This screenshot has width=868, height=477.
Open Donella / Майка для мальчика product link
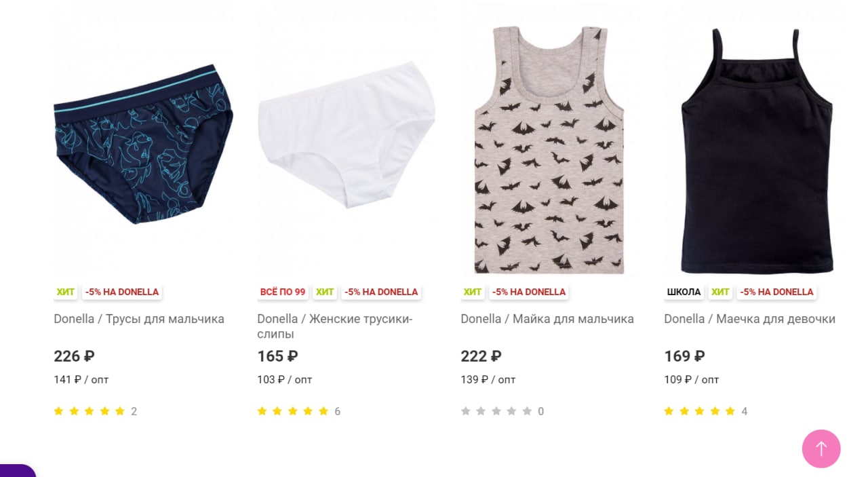[547, 319]
